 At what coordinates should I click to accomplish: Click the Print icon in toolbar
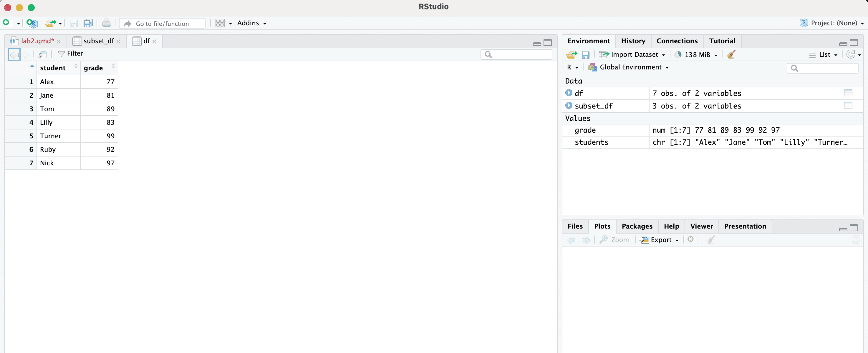[x=107, y=23]
